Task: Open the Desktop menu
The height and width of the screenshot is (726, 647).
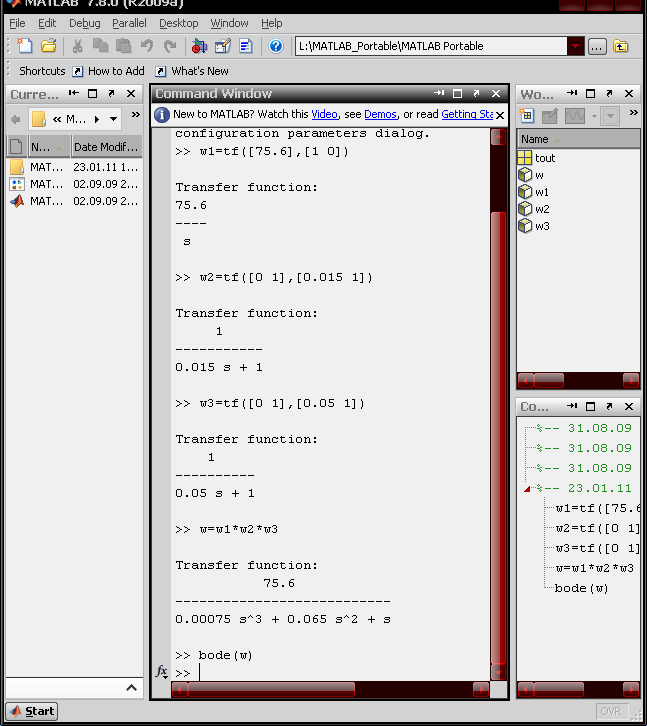Action: pos(178,23)
